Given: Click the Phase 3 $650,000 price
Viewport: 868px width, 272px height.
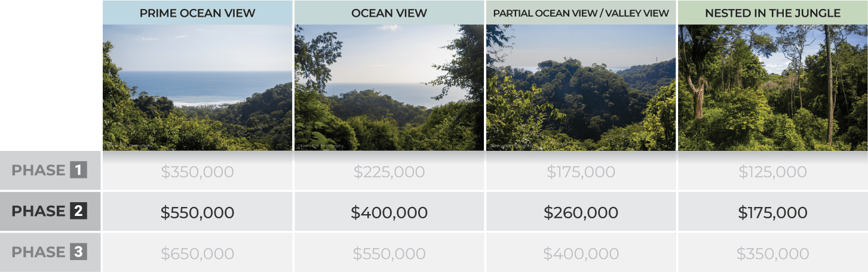Looking at the screenshot, I should pyautogui.click(x=197, y=254).
